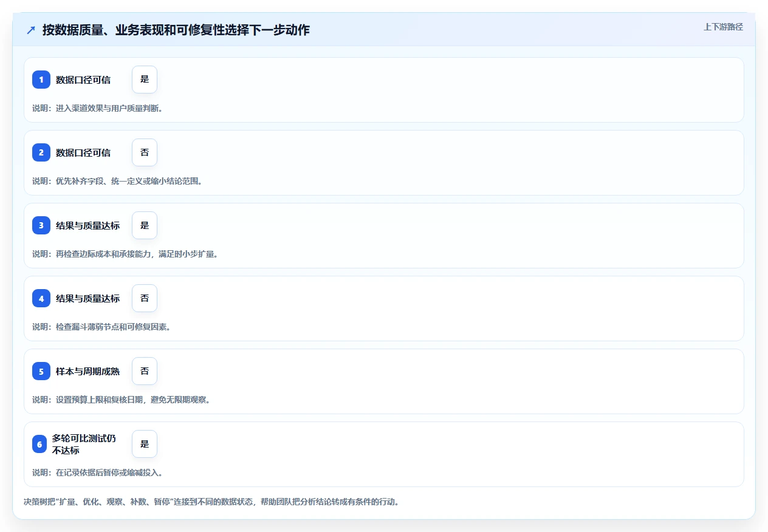Click the footer summary starting 决策树把
This screenshot has width=768, height=532.
[x=211, y=502]
